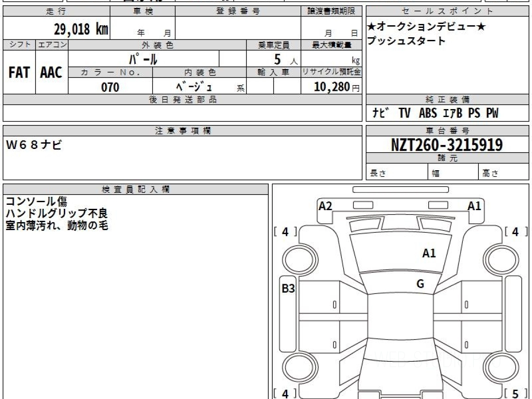Screen dimensions: 532x399
Task: Select the 登録番号 header
Action: [238, 12]
